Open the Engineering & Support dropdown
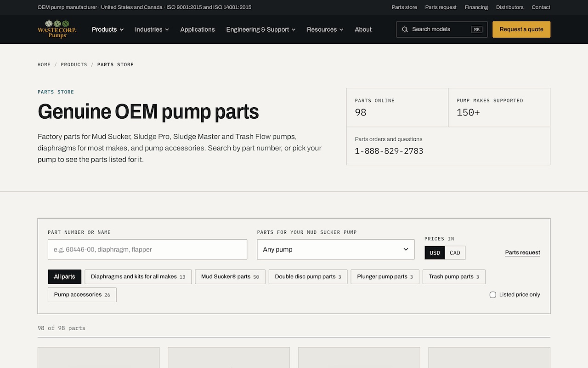This screenshot has width=588, height=368. coord(261,29)
